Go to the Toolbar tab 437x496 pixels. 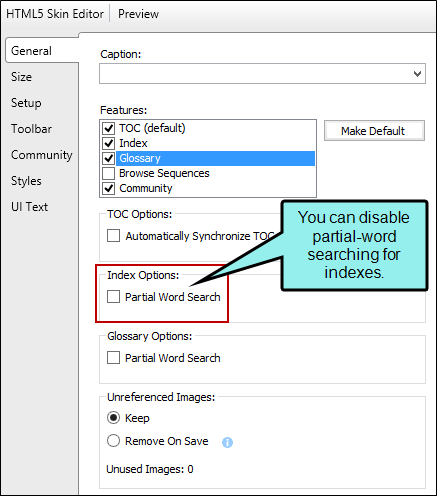click(x=31, y=129)
